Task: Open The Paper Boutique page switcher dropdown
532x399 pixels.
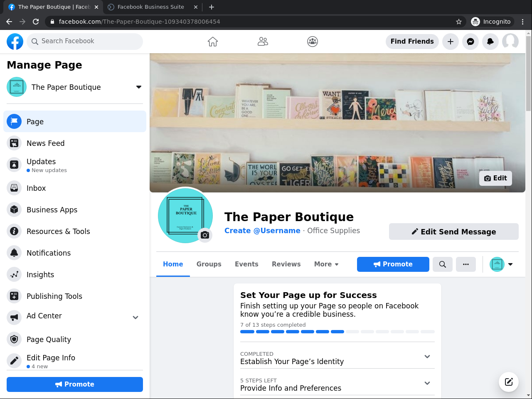Action: [139, 87]
